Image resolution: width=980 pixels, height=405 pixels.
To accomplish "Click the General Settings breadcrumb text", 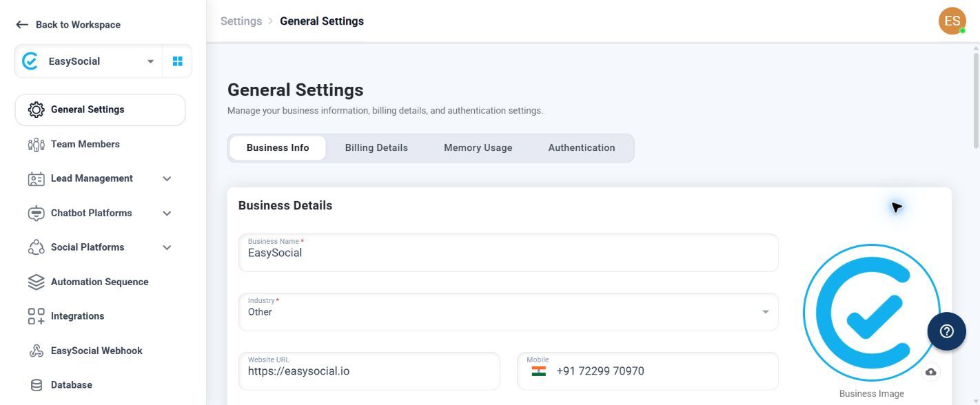I will pyautogui.click(x=322, y=21).
